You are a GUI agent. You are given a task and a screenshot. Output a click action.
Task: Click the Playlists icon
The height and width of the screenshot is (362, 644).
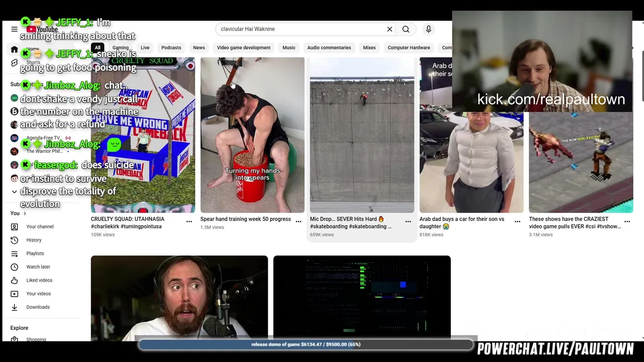14,253
